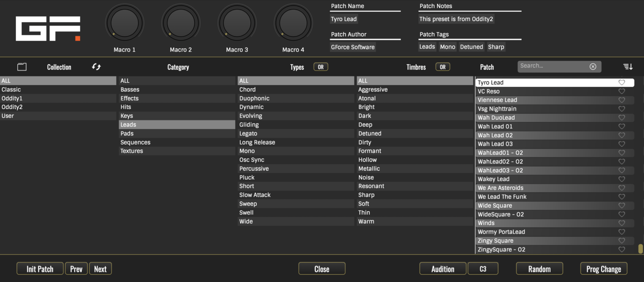Open the patch sort order icon
This screenshot has width=644, height=282.
tap(627, 66)
